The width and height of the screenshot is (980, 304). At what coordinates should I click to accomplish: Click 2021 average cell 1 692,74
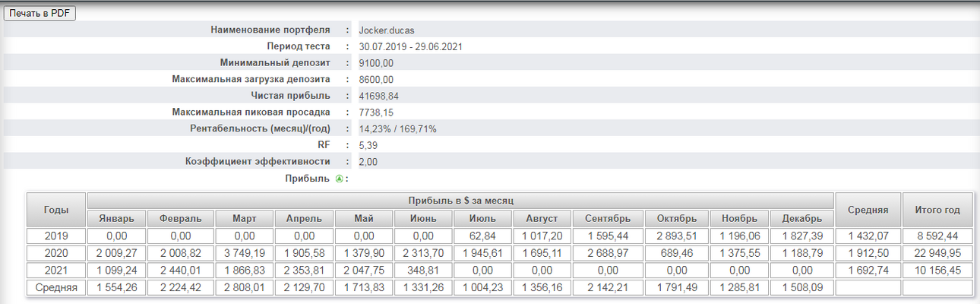868,270
